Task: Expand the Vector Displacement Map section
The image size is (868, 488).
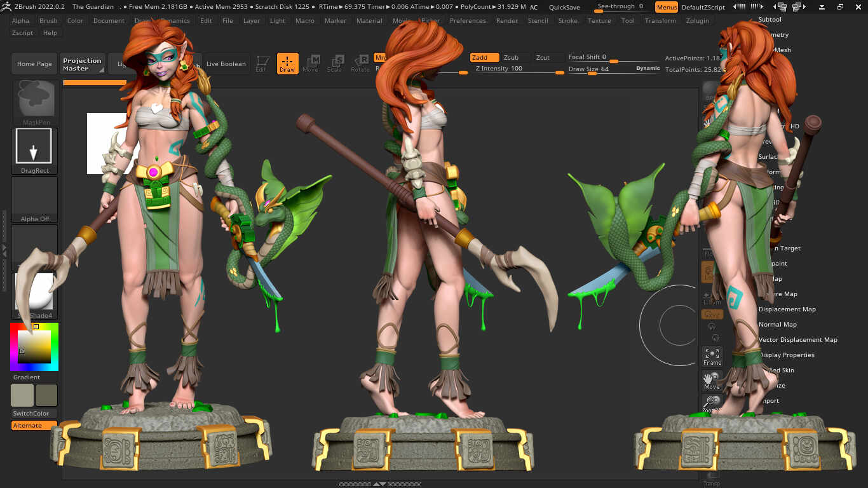Action: [x=797, y=340]
